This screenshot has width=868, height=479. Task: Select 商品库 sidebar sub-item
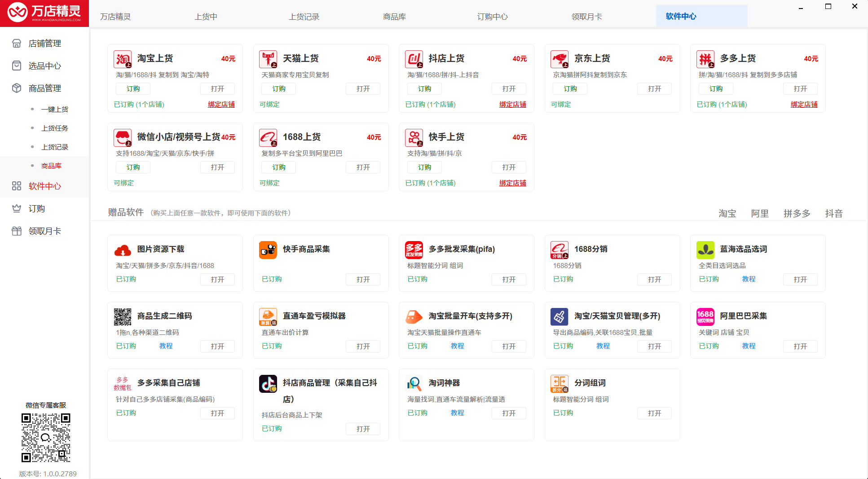pyautogui.click(x=51, y=166)
